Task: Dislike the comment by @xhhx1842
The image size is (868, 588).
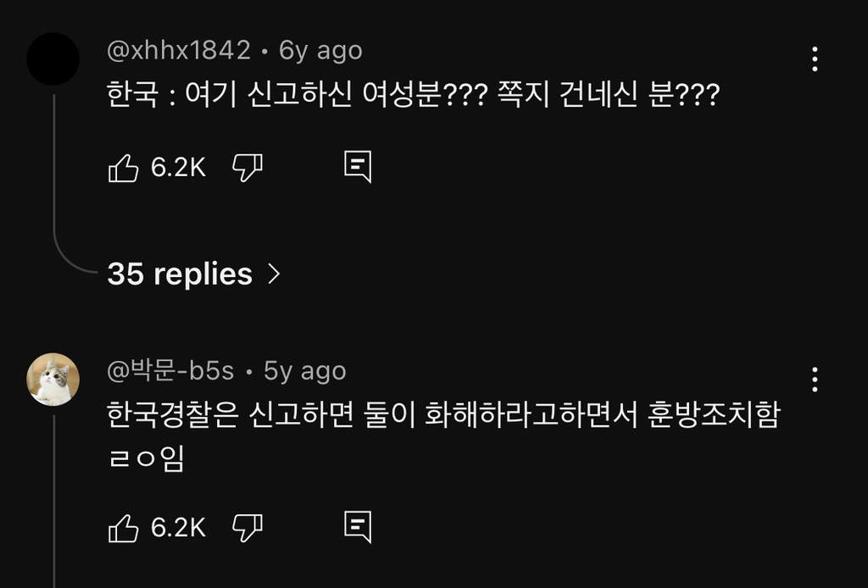Action: [x=247, y=168]
